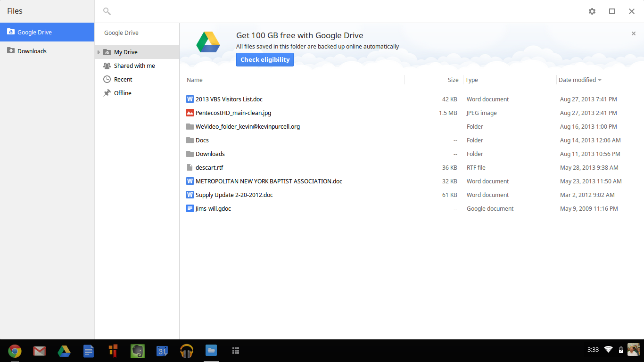Open the Evernote app icon
The image size is (644, 362).
click(138, 351)
